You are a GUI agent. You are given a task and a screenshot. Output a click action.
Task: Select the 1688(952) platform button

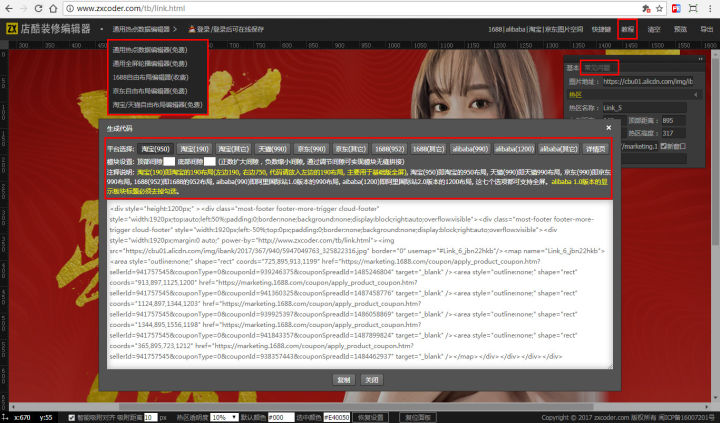389,149
